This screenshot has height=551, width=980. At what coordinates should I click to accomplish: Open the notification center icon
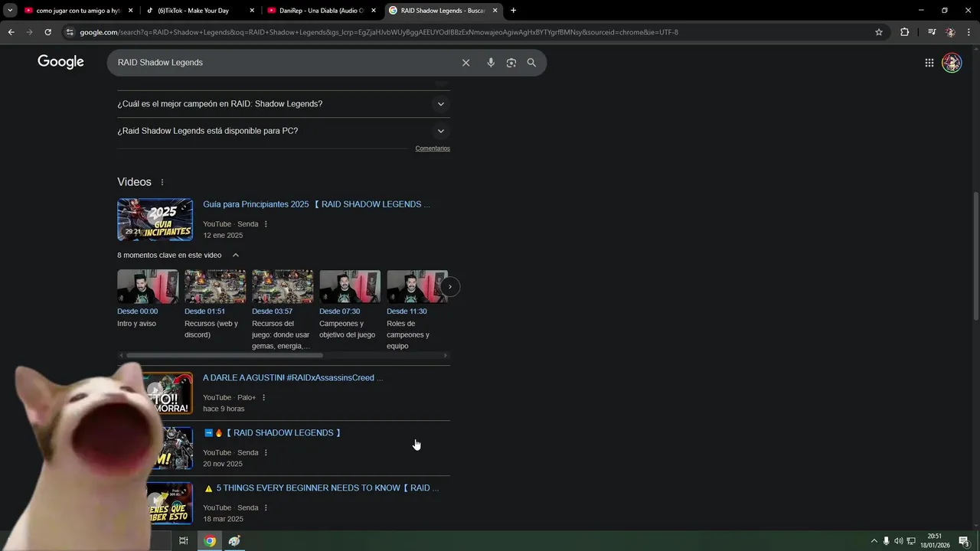964,541
